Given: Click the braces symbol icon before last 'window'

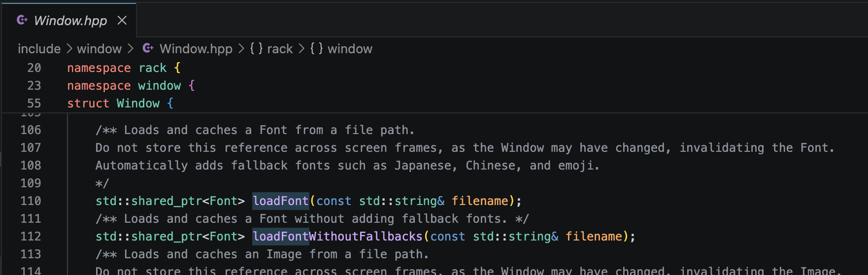Looking at the screenshot, I should pos(316,49).
